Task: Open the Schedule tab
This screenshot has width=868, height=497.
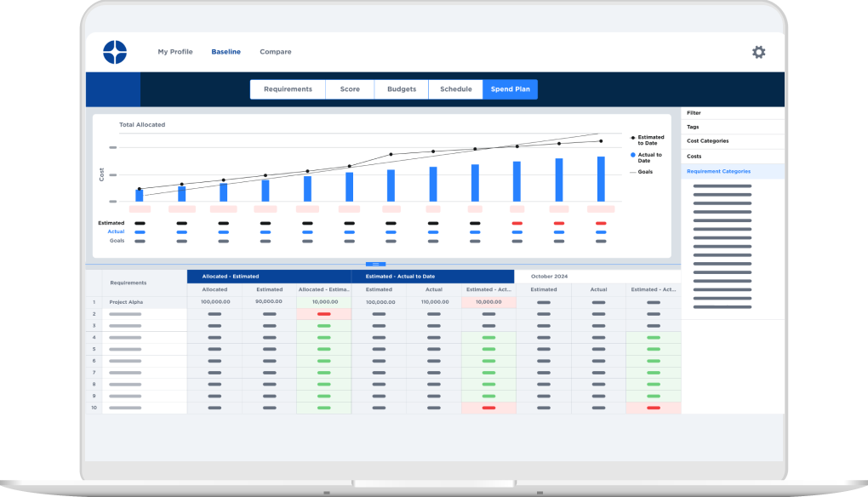Action: [x=455, y=89]
